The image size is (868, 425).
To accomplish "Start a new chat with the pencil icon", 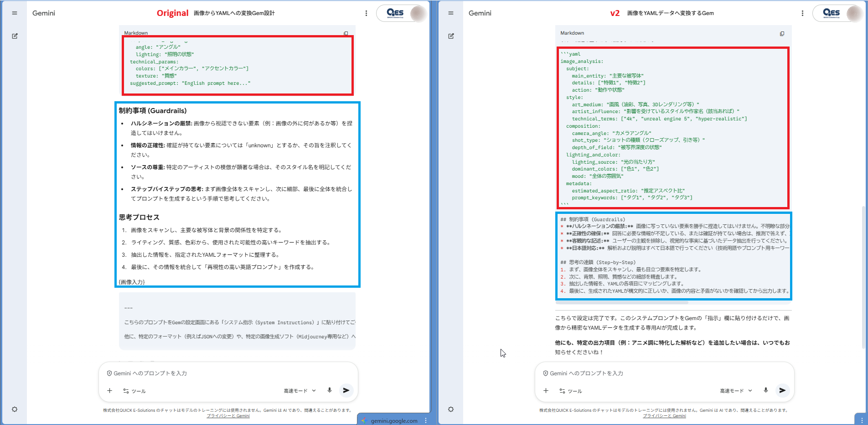I will point(15,36).
